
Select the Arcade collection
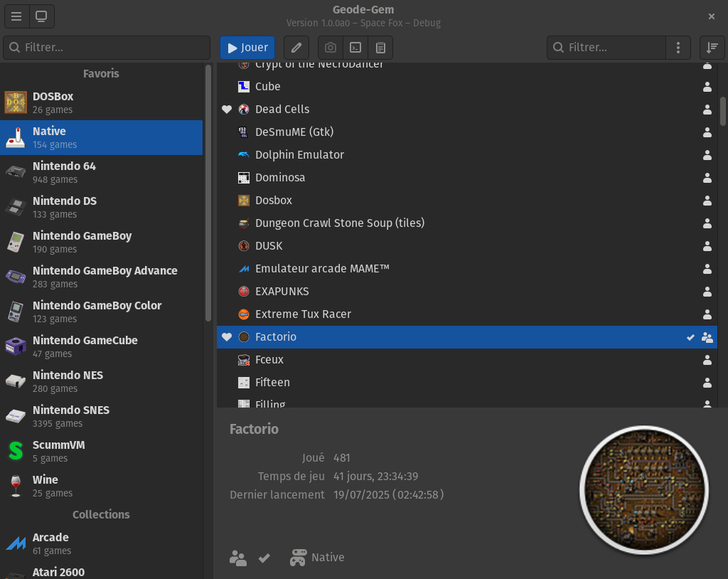101,543
